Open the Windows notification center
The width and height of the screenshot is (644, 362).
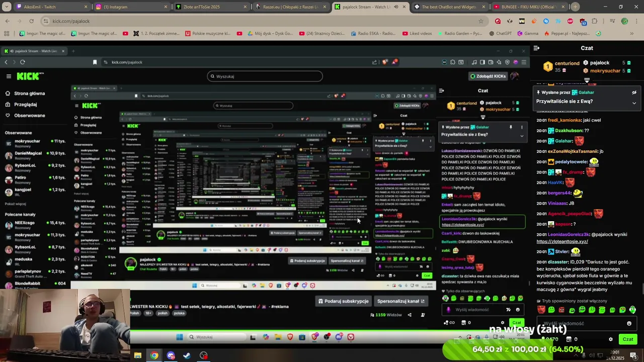634,355
